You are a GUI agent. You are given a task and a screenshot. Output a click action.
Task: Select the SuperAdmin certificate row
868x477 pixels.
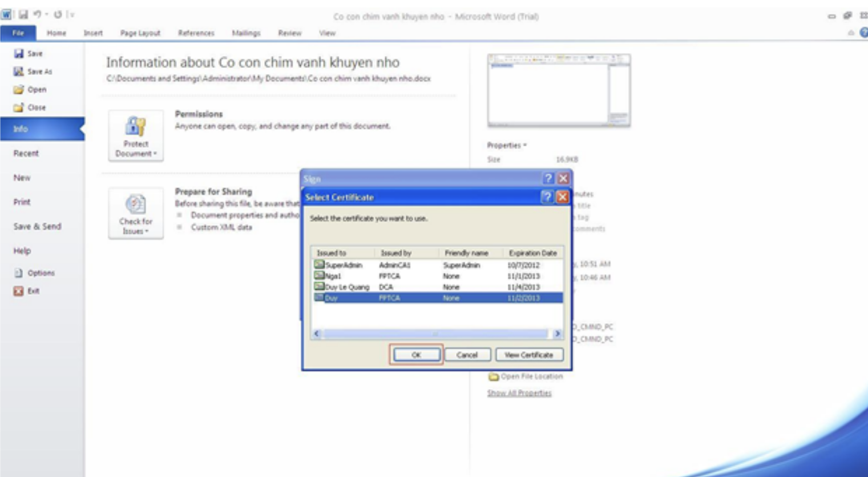438,264
